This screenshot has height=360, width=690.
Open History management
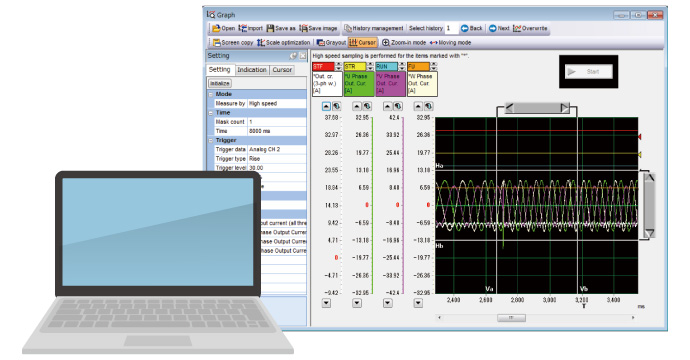click(374, 28)
